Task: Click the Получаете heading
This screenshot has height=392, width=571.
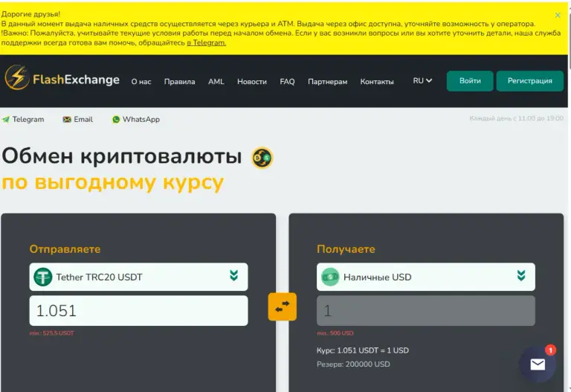Action: [x=346, y=249]
